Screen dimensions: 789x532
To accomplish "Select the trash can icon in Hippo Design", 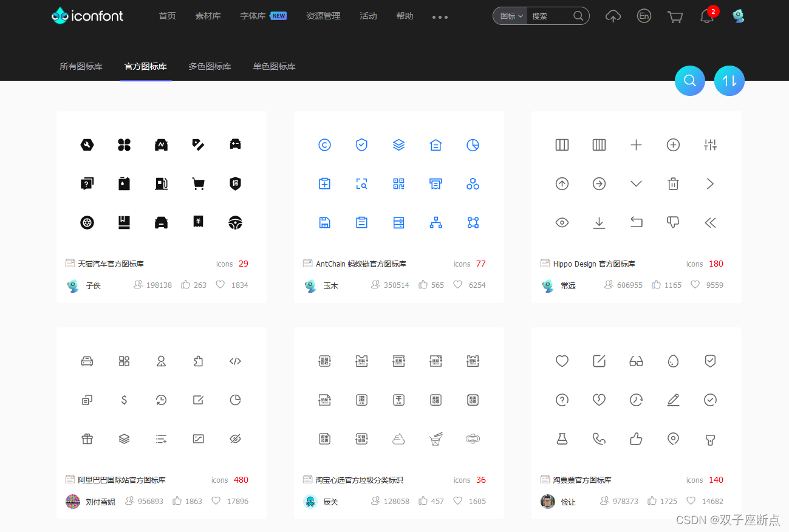I will (673, 183).
